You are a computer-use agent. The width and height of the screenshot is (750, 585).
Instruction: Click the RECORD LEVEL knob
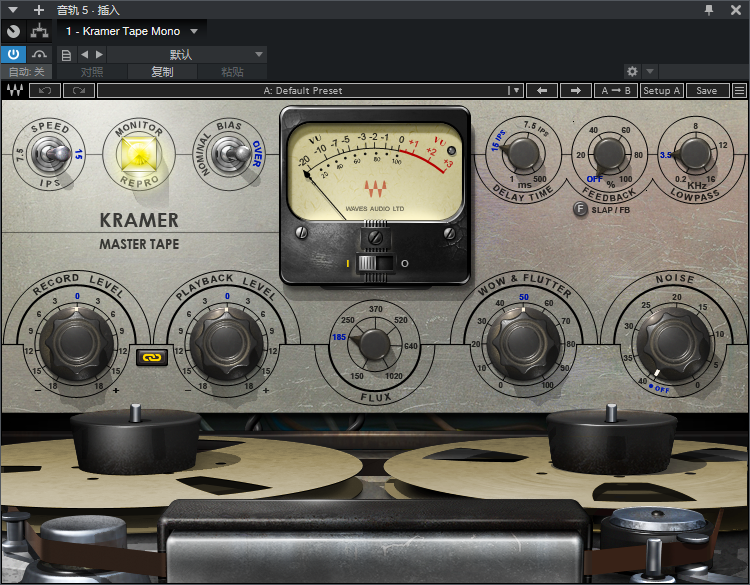[x=77, y=343]
